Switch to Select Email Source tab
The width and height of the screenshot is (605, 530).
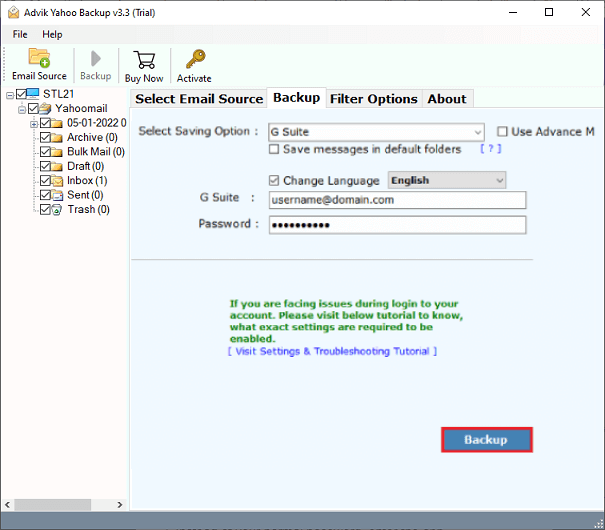pos(199,99)
